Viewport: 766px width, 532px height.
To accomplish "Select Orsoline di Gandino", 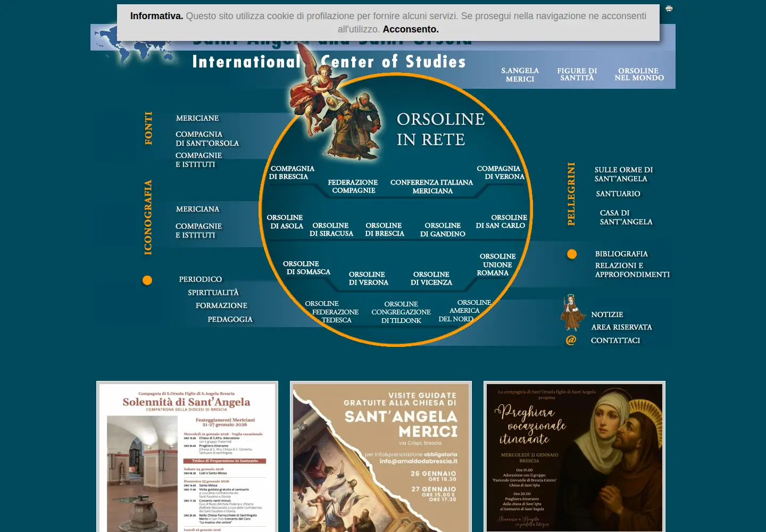I will (x=443, y=230).
